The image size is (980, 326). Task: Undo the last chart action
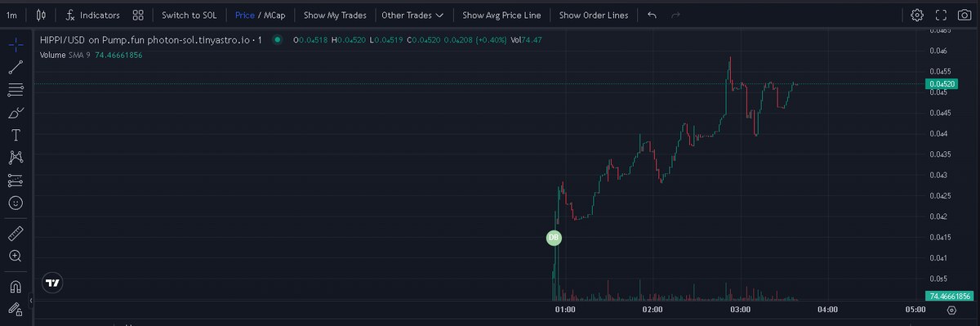(x=651, y=15)
